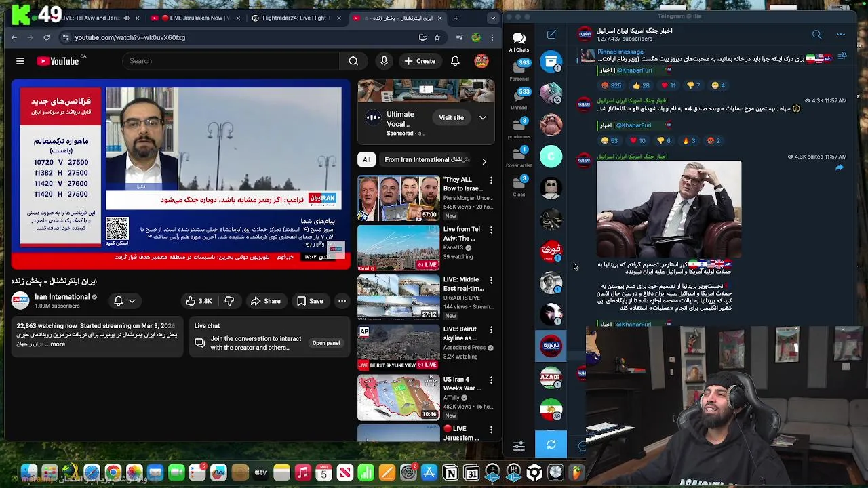Show next filter chips with right chevron
Viewport: 868px width, 488px height.
pos(484,161)
